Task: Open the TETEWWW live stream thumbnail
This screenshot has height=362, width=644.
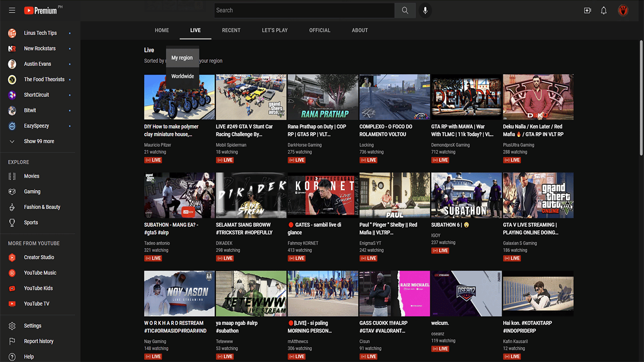Action: pos(251,294)
